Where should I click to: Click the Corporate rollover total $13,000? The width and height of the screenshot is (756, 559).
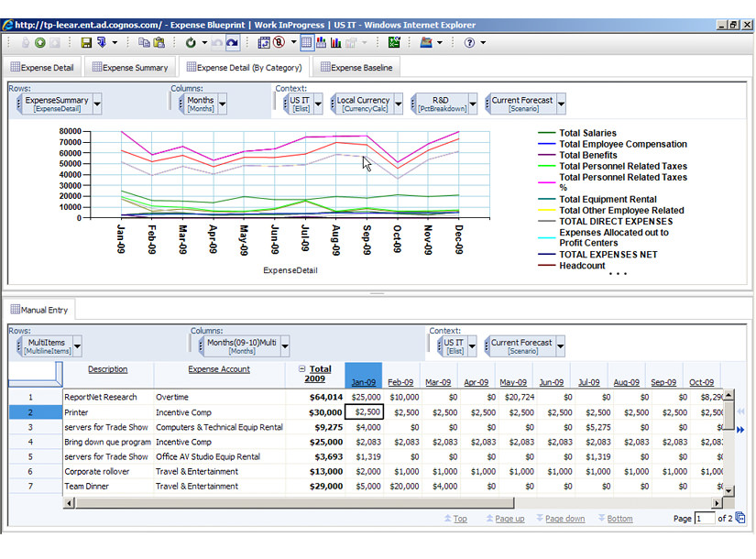[315, 471]
